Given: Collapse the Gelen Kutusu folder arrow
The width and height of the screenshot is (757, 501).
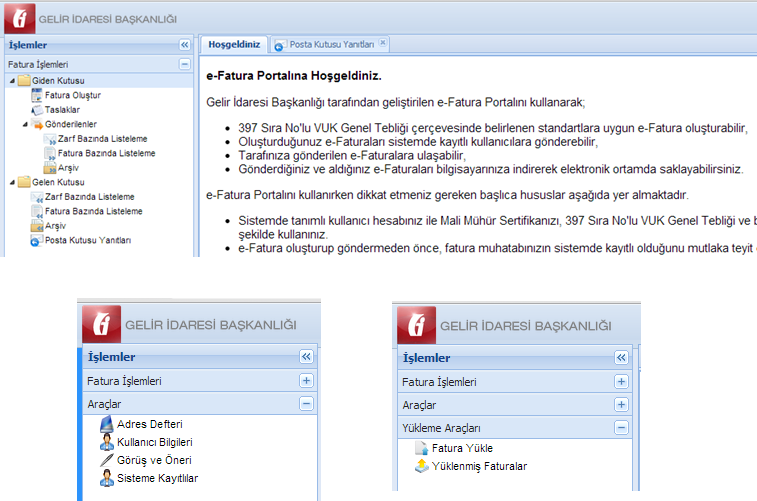Looking at the screenshot, I should click(x=10, y=182).
